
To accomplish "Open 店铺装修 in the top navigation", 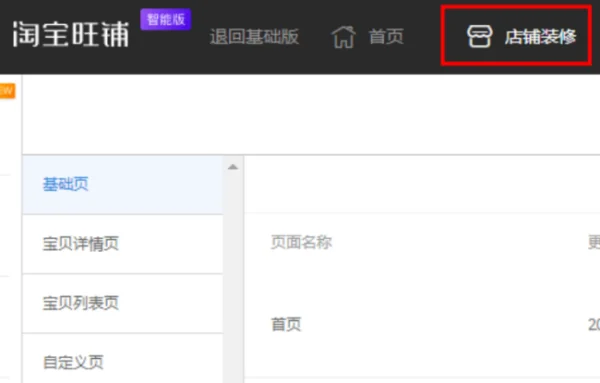I will [540, 37].
